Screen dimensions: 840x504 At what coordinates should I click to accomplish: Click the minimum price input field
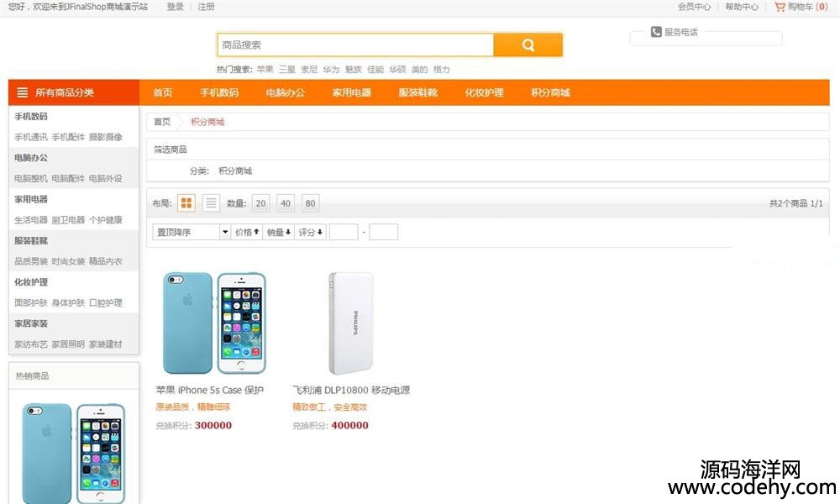tap(344, 232)
